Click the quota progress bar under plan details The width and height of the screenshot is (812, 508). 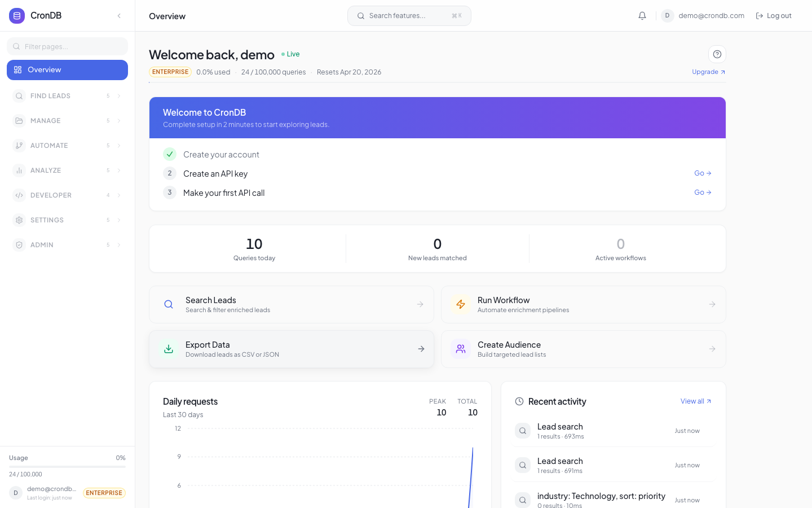[x=438, y=82]
